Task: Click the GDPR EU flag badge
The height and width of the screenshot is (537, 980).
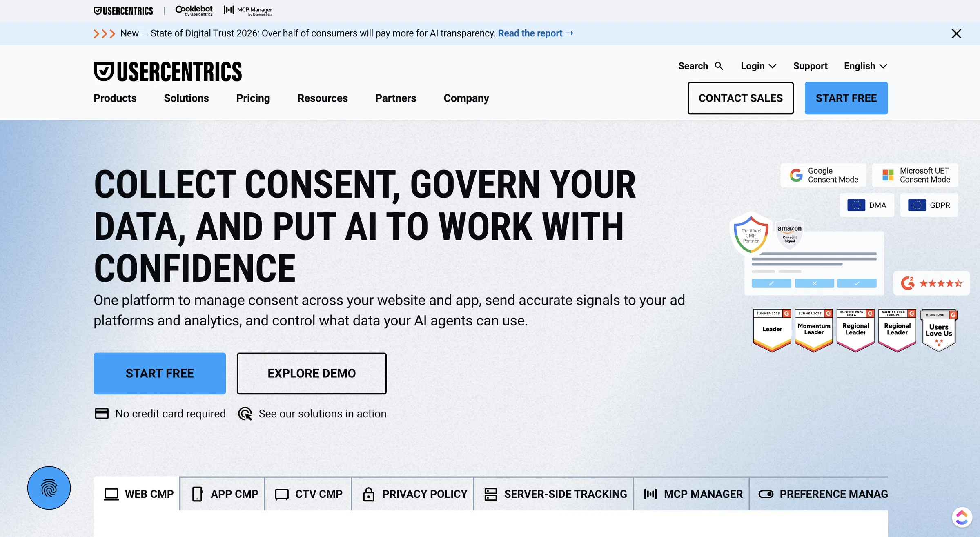Action: click(x=929, y=205)
